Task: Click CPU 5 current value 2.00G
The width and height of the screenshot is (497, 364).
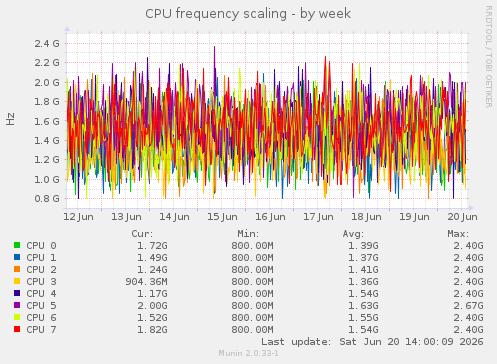Action: click(x=152, y=306)
